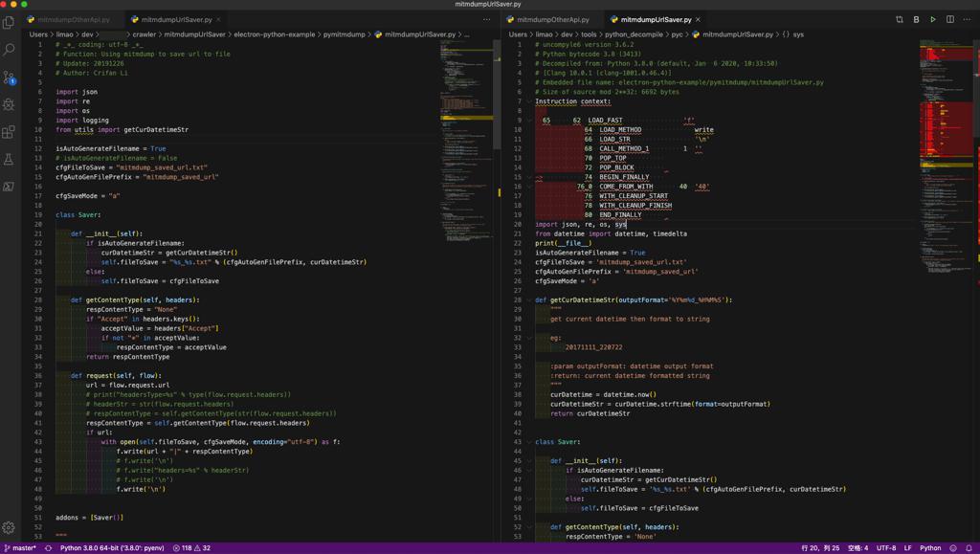Click 'return curDatetimeStr' in the right editor
This screenshot has height=554, width=980.
coord(590,413)
